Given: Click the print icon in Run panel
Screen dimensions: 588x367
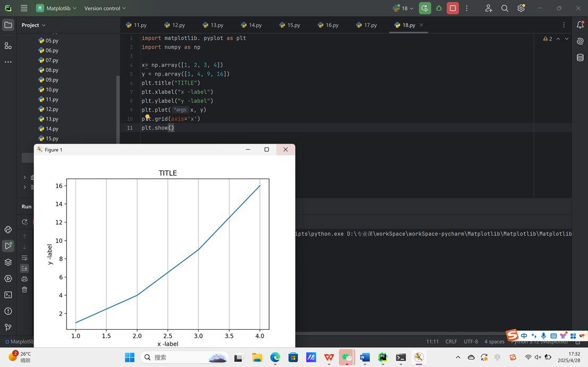Looking at the screenshot, I should click(24, 279).
